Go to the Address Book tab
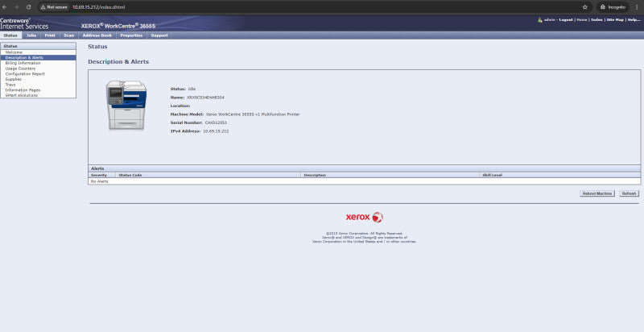 97,35
